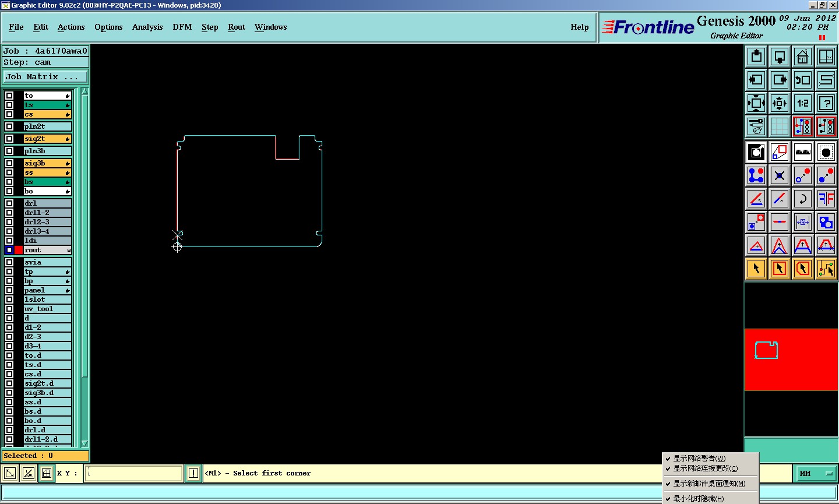Click the exclamation mark button

point(193,473)
